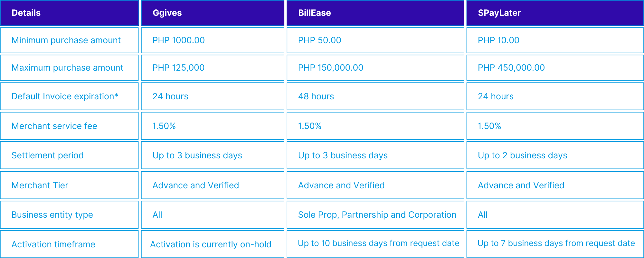Click the Minimum purchase amount row label
The width and height of the screenshot is (644, 258).
(66, 40)
